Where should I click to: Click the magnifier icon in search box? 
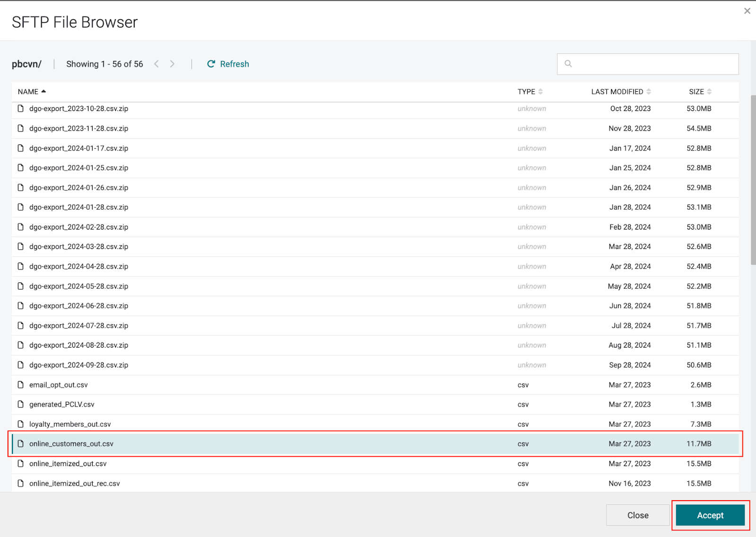coord(568,64)
